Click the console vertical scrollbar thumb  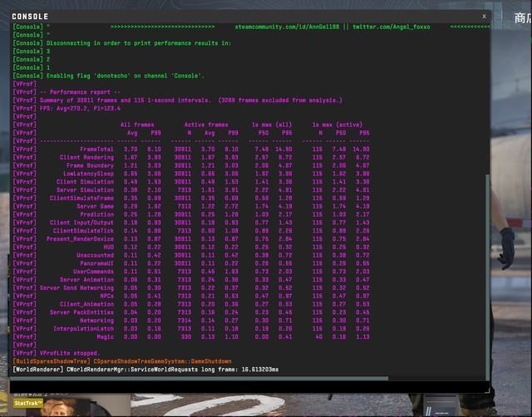click(488, 277)
